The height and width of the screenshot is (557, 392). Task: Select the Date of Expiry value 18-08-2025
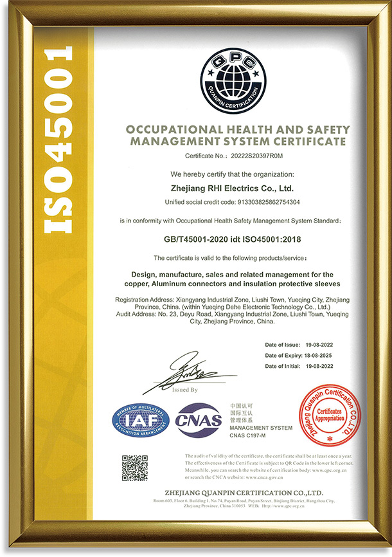319,356
